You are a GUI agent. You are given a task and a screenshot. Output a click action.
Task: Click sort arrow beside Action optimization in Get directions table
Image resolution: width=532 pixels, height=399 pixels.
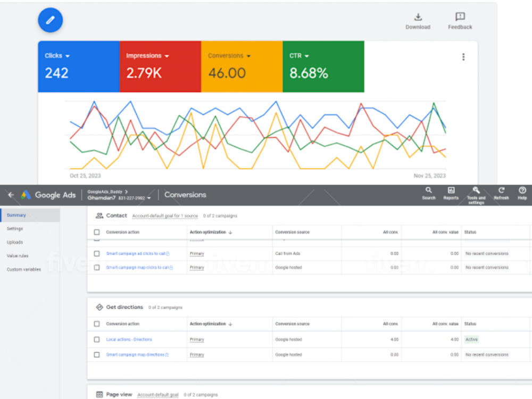point(230,324)
